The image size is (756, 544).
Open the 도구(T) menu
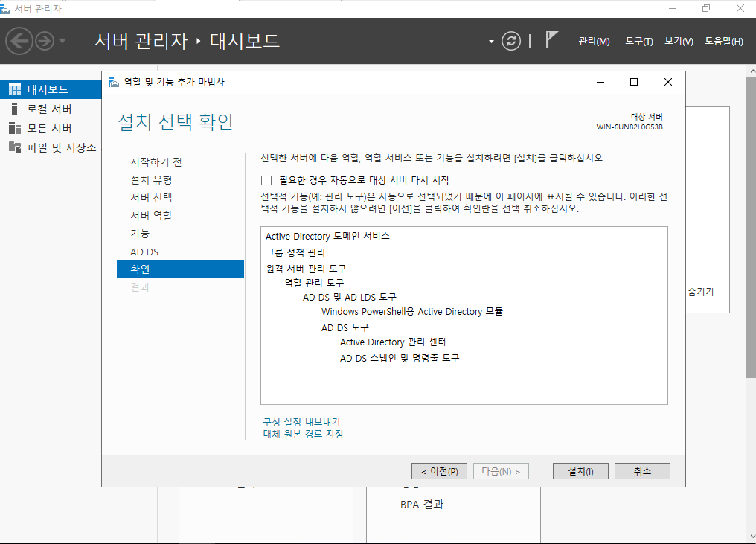click(639, 42)
